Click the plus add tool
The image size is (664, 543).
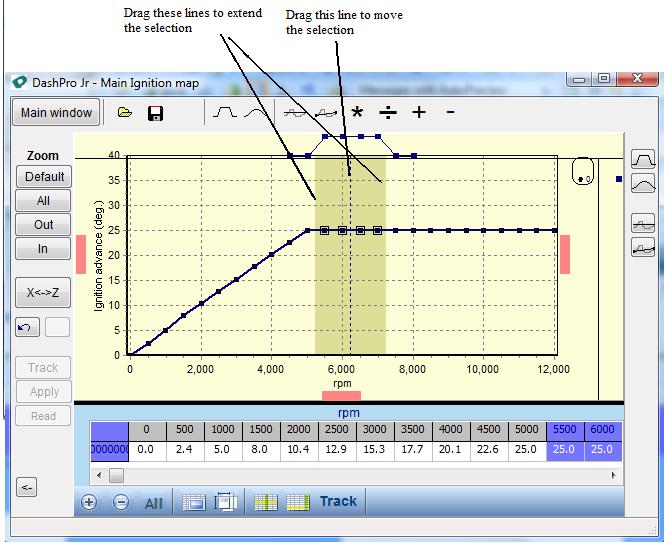click(419, 112)
